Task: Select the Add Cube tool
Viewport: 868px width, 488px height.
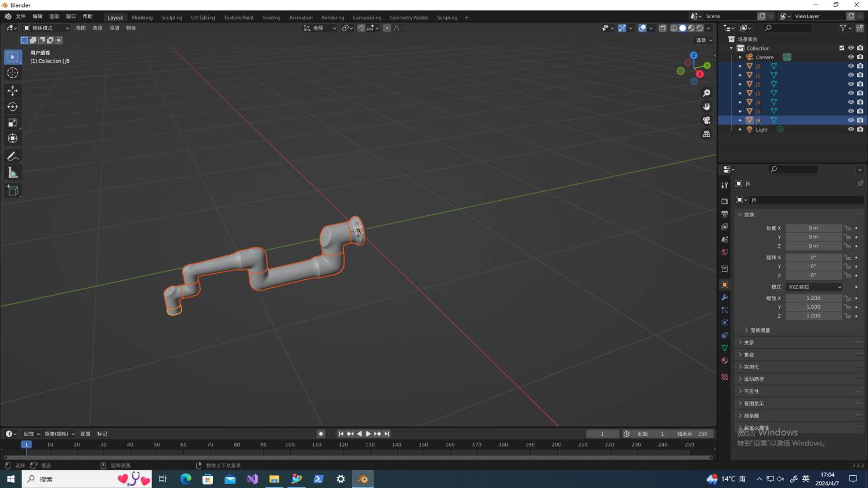Action: 13,190
